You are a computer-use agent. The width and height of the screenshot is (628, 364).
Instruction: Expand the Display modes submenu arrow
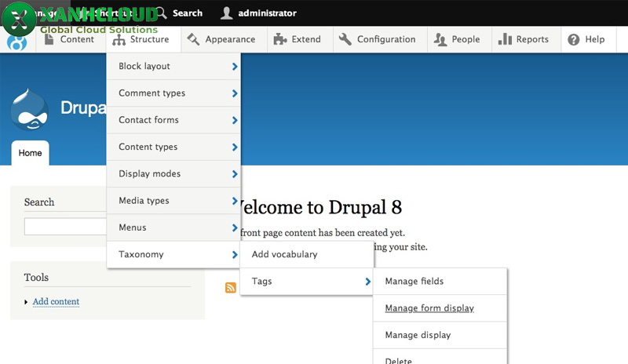click(x=235, y=174)
